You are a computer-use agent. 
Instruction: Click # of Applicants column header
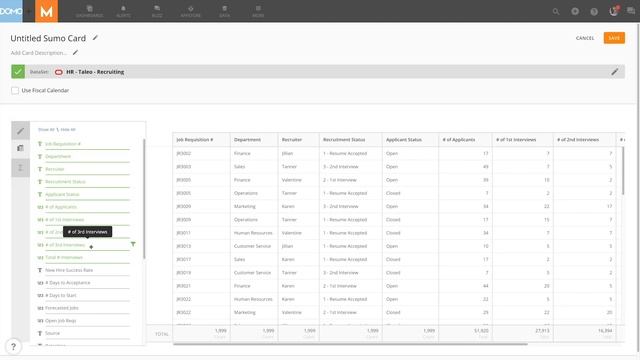[x=465, y=140]
